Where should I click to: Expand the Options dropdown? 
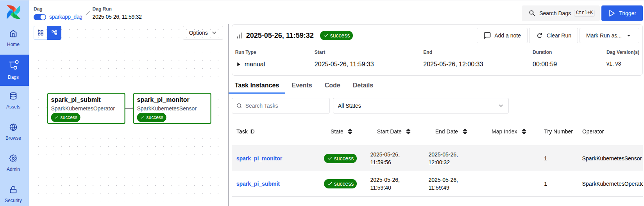(203, 33)
